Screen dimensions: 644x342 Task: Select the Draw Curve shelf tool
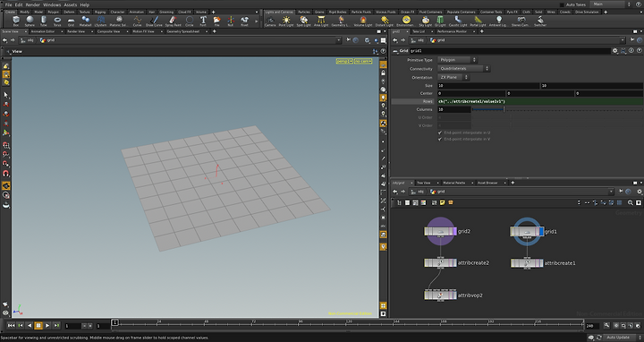154,21
